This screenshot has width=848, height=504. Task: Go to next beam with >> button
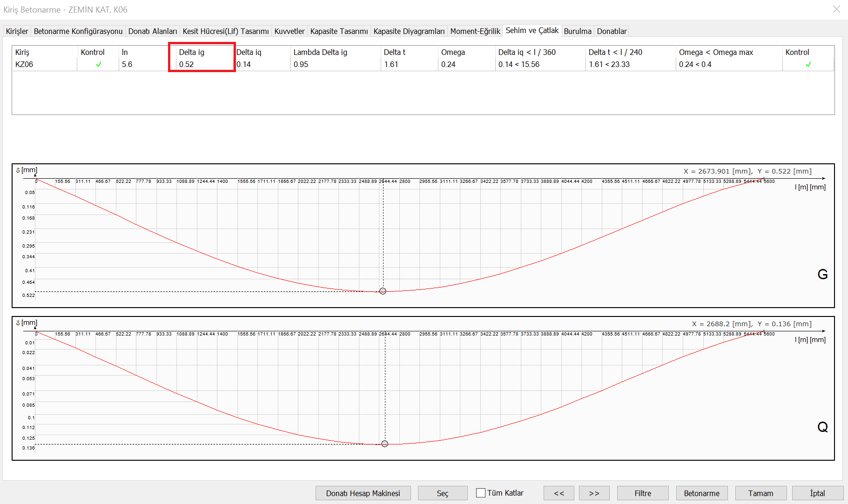[594, 493]
